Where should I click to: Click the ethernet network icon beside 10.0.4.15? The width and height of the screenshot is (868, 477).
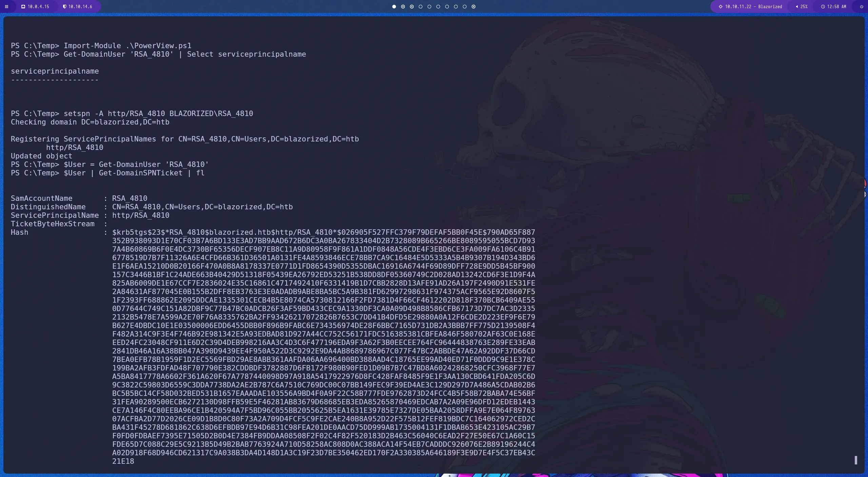(x=23, y=6)
